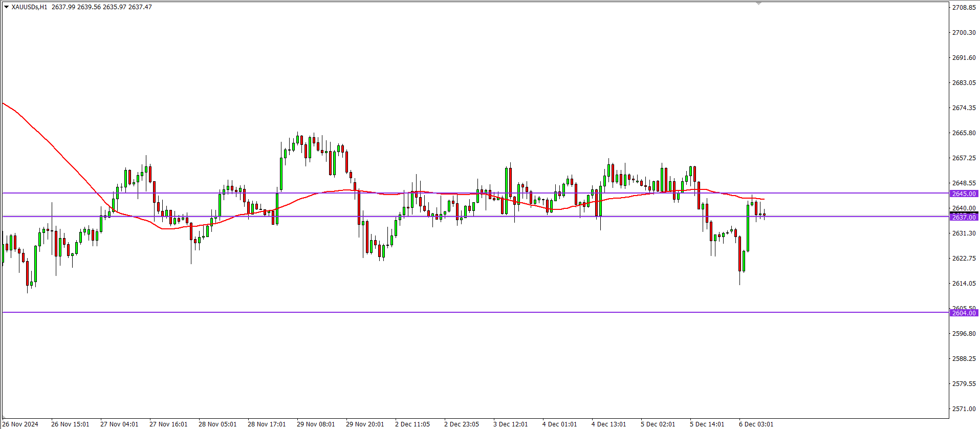Click the 4 Dec 13:01 time label

click(x=609, y=424)
